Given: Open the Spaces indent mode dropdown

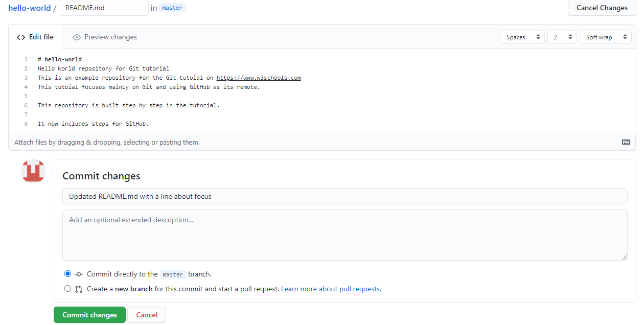Looking at the screenshot, I should [522, 37].
